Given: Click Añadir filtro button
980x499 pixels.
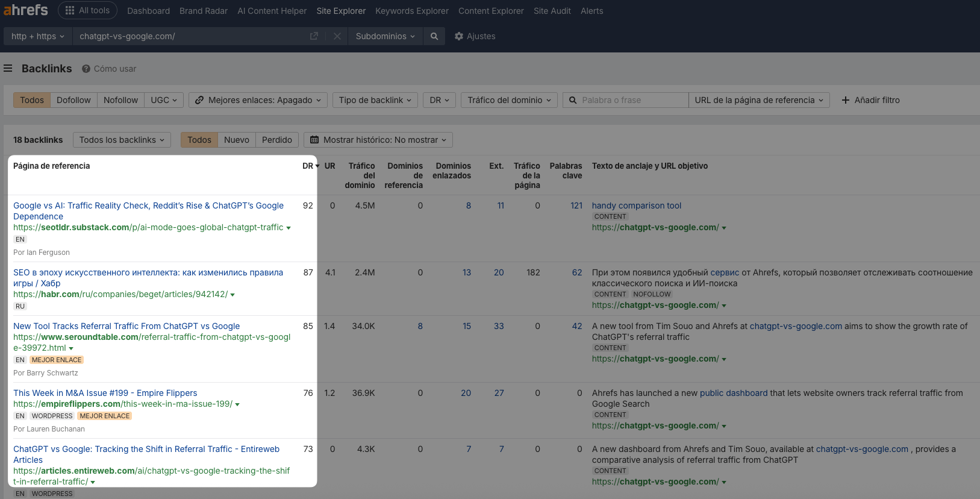Looking at the screenshot, I should 870,100.
